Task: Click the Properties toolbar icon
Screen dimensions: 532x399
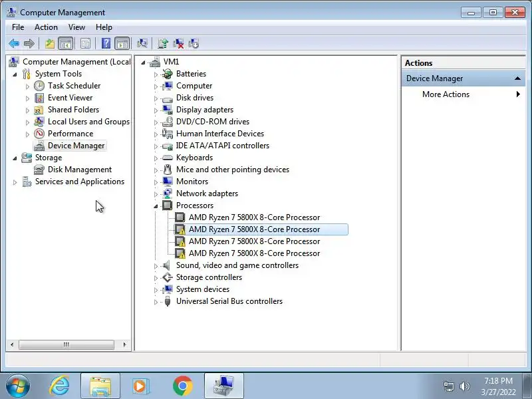Action: tap(85, 43)
